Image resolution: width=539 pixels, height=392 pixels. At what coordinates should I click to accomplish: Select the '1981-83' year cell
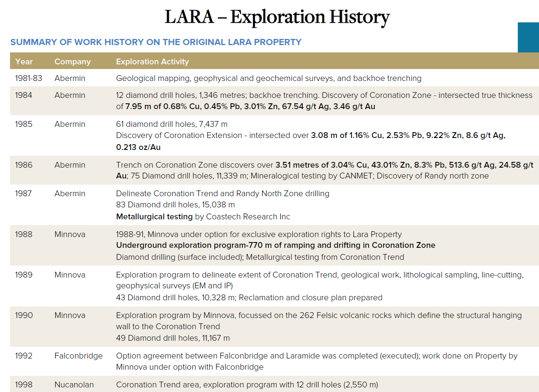[x=29, y=78]
